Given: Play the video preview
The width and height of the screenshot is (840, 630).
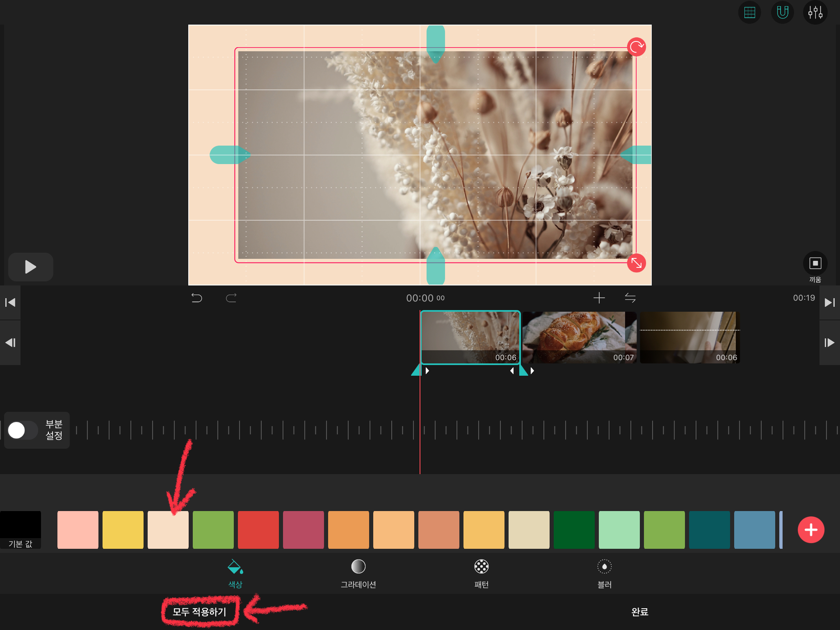Looking at the screenshot, I should [31, 267].
